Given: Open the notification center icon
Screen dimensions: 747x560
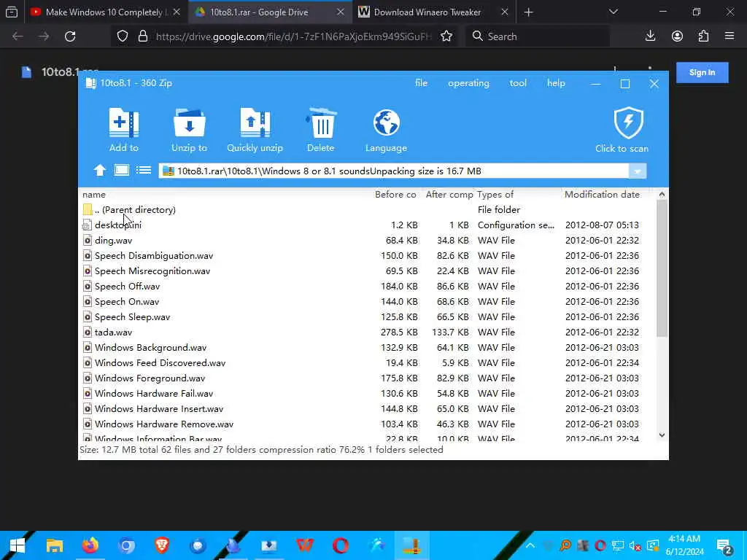Looking at the screenshot, I should pos(724,546).
